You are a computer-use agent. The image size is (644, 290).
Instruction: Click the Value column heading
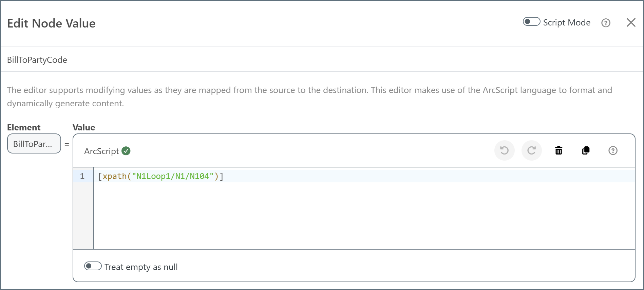click(84, 127)
